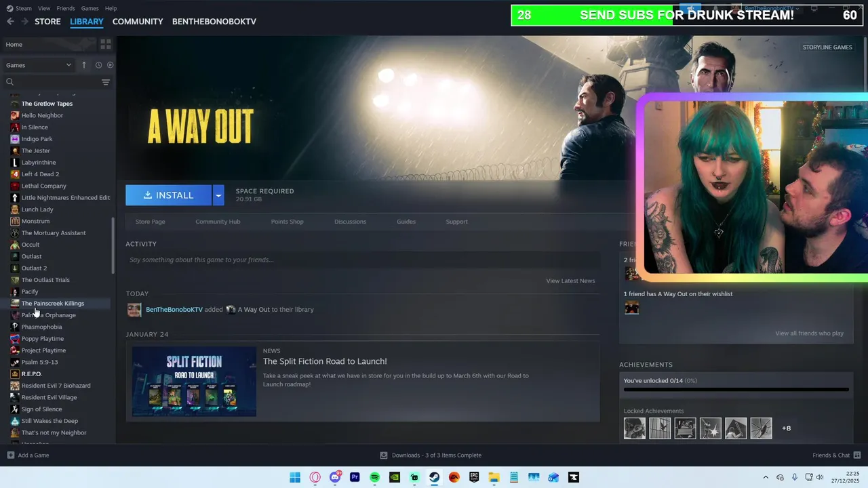
Task: Click View all friends who play
Action: [x=809, y=333]
